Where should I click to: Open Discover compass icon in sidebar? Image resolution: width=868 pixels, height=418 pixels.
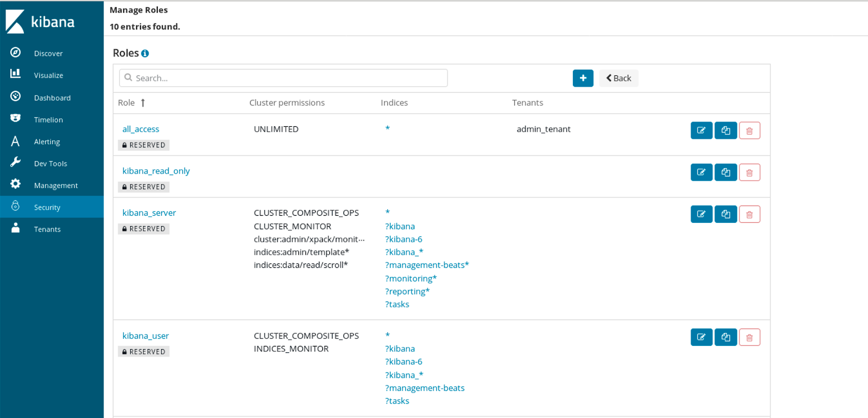tap(15, 52)
